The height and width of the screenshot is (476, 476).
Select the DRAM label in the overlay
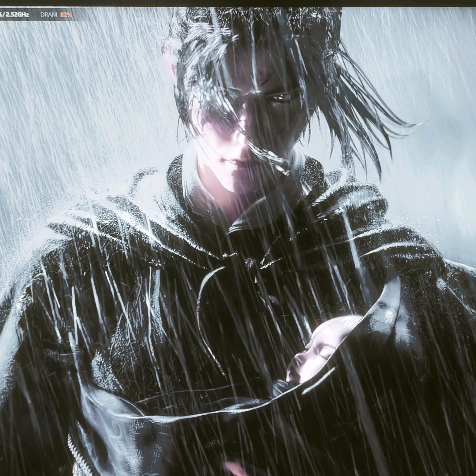(x=48, y=15)
